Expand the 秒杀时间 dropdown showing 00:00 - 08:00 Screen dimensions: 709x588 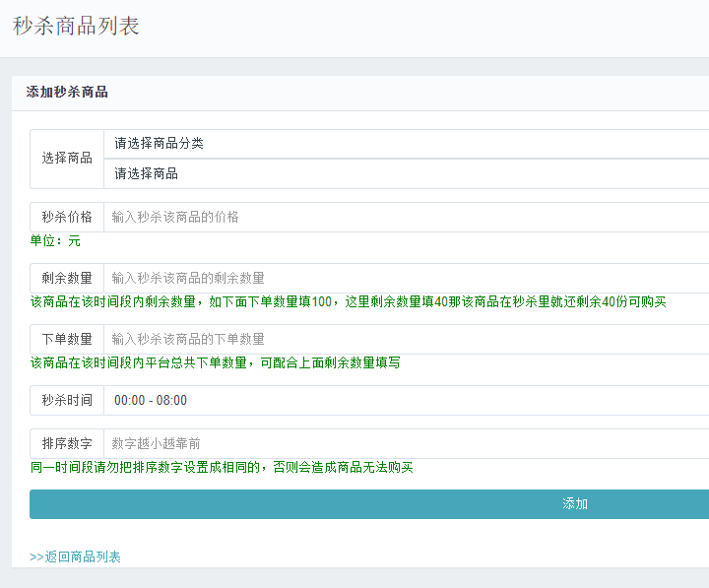click(406, 400)
